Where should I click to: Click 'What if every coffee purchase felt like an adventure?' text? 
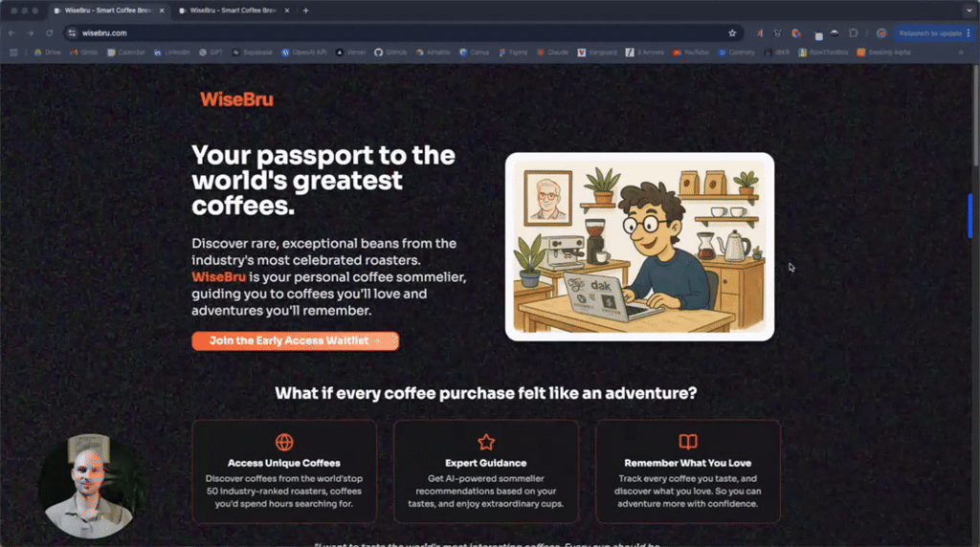point(485,393)
